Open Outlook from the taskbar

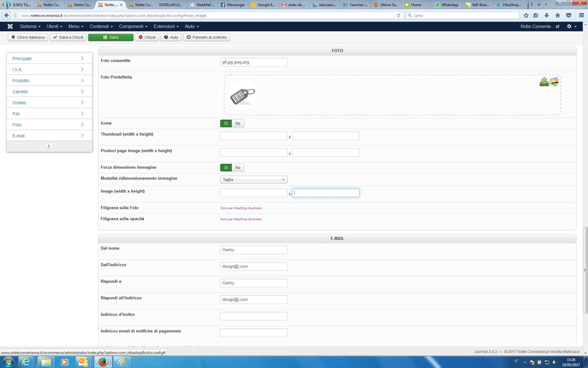[x=83, y=362]
